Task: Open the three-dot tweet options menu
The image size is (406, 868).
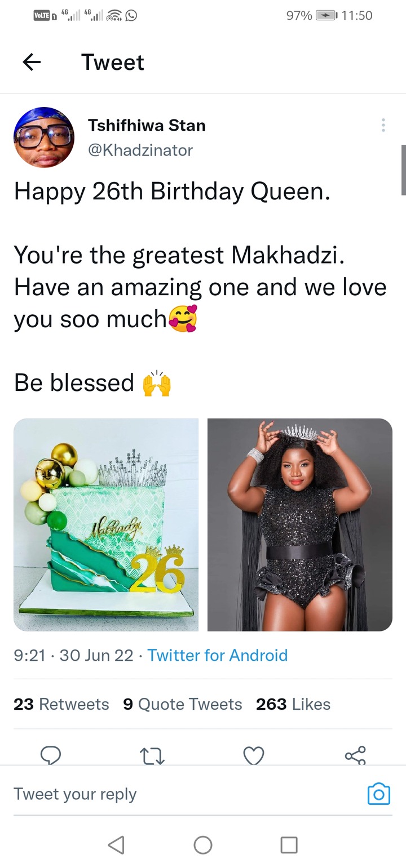Action: (x=383, y=125)
